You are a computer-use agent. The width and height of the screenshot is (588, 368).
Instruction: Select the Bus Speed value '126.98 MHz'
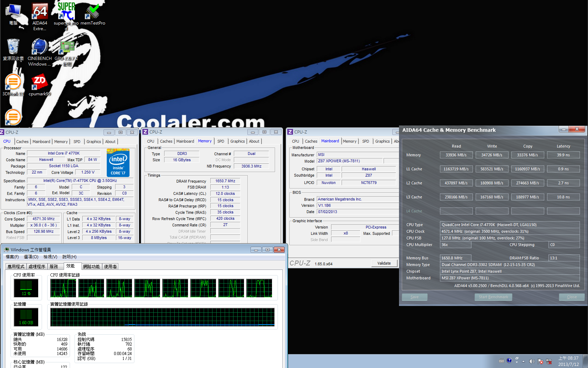tap(44, 231)
